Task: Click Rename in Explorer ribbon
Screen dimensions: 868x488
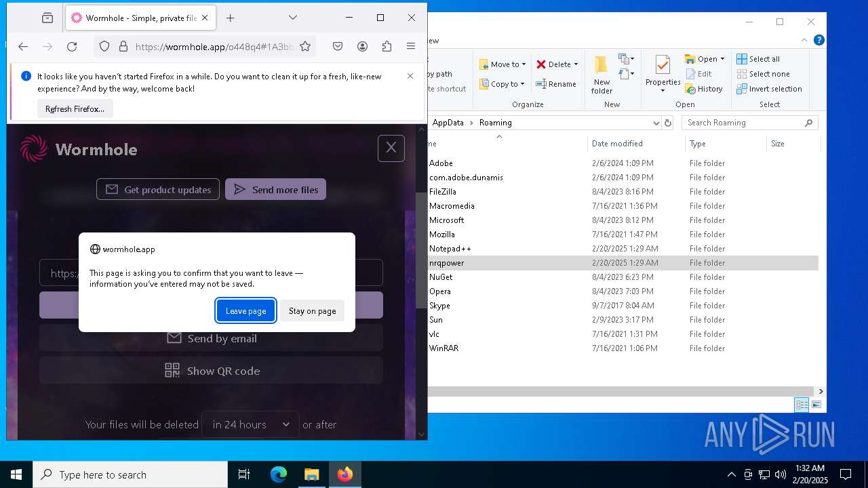Action: point(556,84)
